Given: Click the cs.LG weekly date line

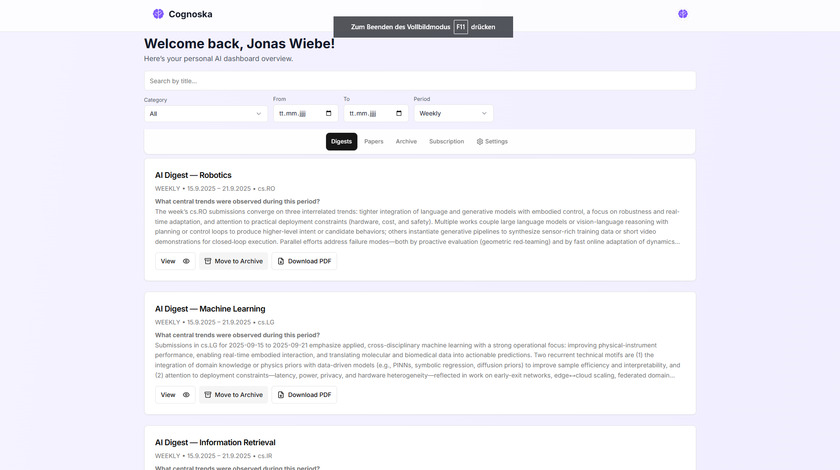Looking at the screenshot, I should [x=214, y=323].
